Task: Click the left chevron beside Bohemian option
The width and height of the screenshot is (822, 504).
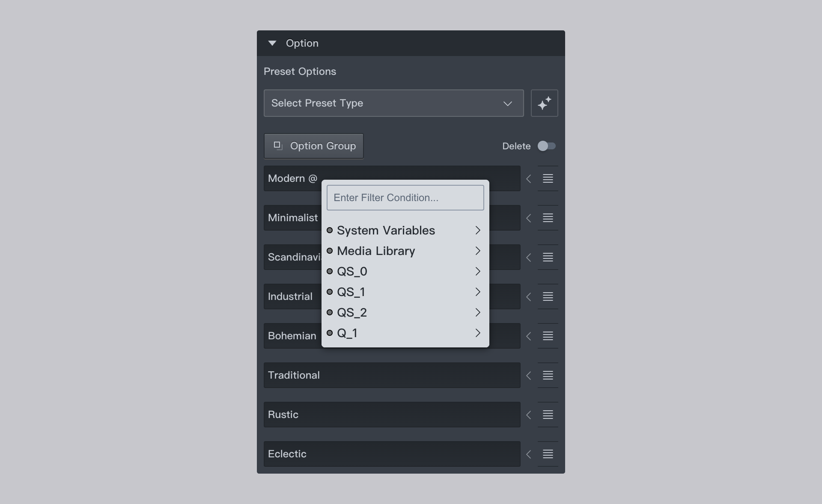Action: pyautogui.click(x=529, y=336)
